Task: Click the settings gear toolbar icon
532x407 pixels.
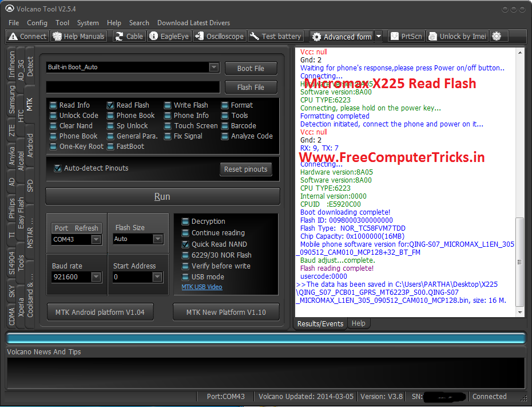Action: click(x=497, y=36)
